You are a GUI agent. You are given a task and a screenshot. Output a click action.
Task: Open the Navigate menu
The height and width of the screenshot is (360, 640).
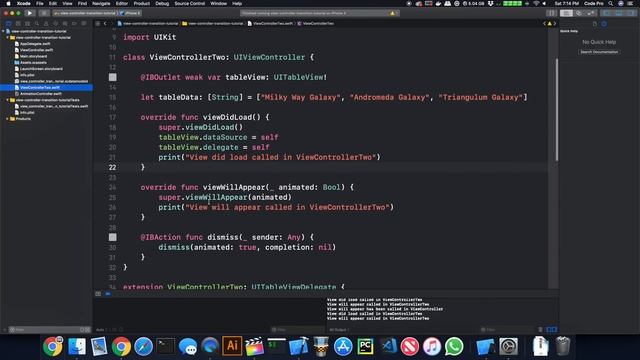tap(101, 3)
